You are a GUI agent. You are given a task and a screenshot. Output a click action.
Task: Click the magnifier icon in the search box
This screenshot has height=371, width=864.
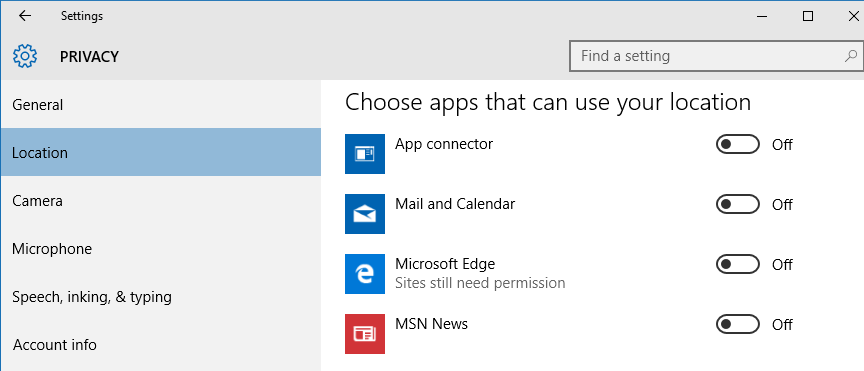[850, 56]
